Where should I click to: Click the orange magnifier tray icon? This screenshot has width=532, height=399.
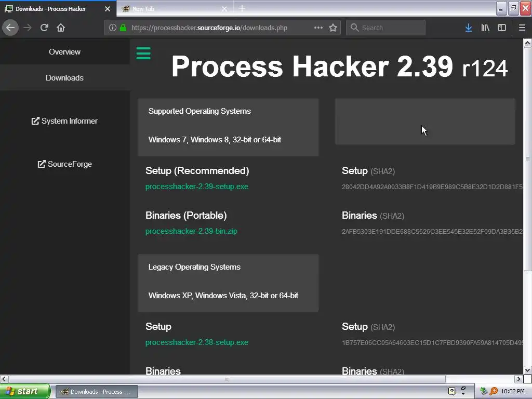coord(494,391)
